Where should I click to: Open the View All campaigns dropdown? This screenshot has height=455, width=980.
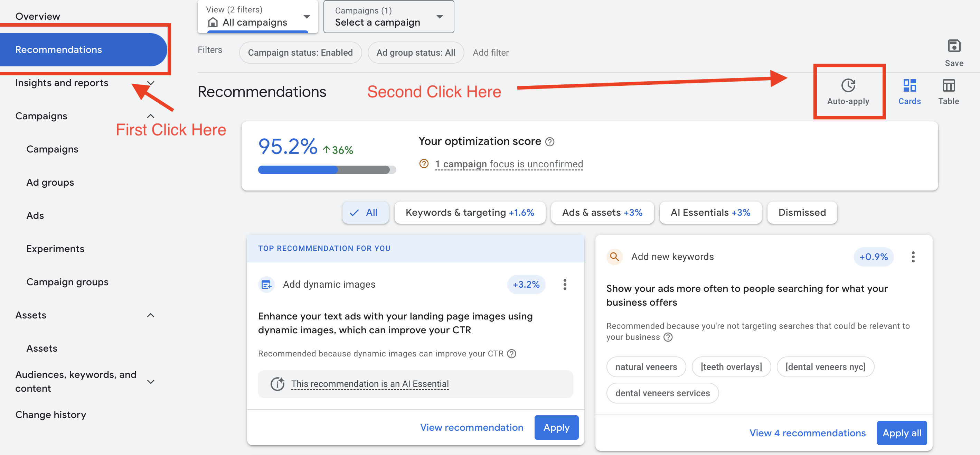point(257,17)
